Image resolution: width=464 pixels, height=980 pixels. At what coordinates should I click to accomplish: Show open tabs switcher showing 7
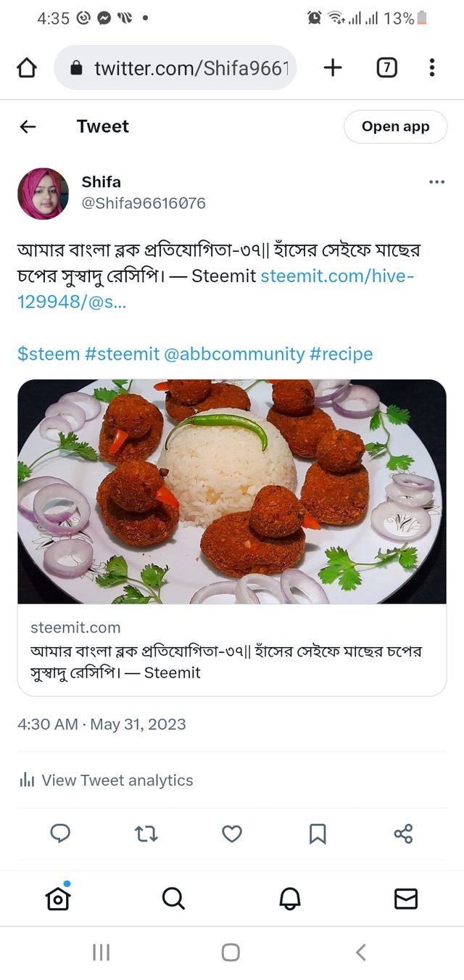(x=386, y=68)
